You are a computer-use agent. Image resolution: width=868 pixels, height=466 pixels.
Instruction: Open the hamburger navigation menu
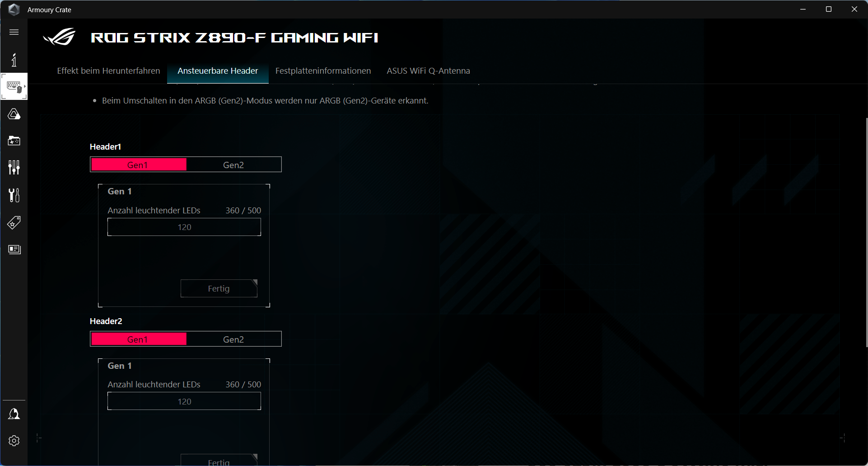tap(14, 32)
